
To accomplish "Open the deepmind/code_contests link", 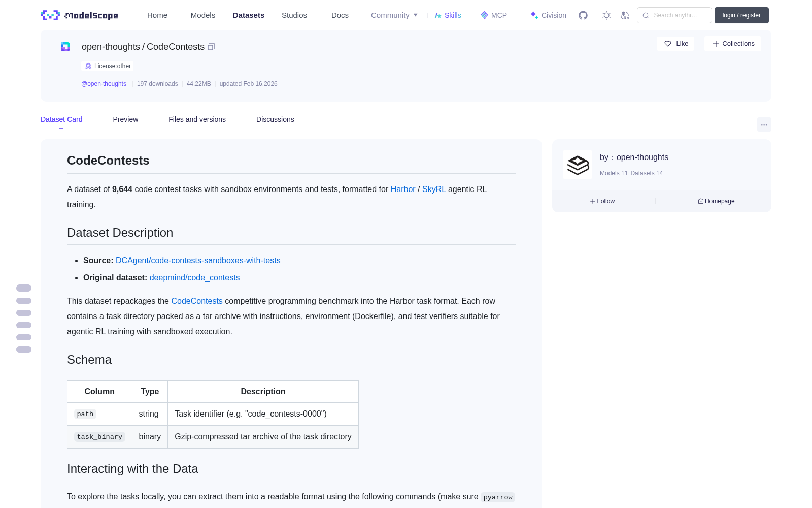I will (x=194, y=277).
